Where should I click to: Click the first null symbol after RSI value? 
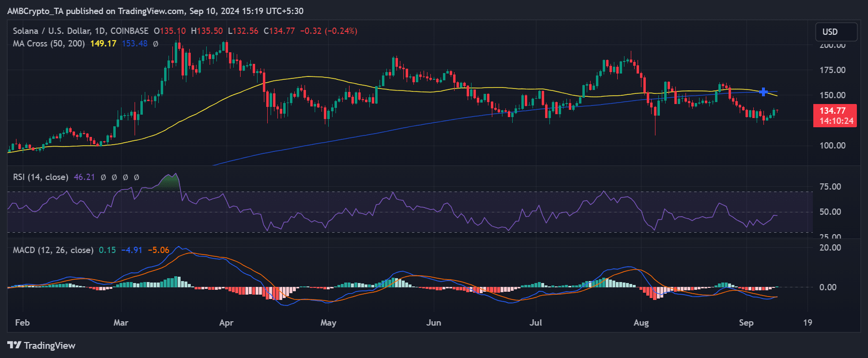pyautogui.click(x=103, y=178)
